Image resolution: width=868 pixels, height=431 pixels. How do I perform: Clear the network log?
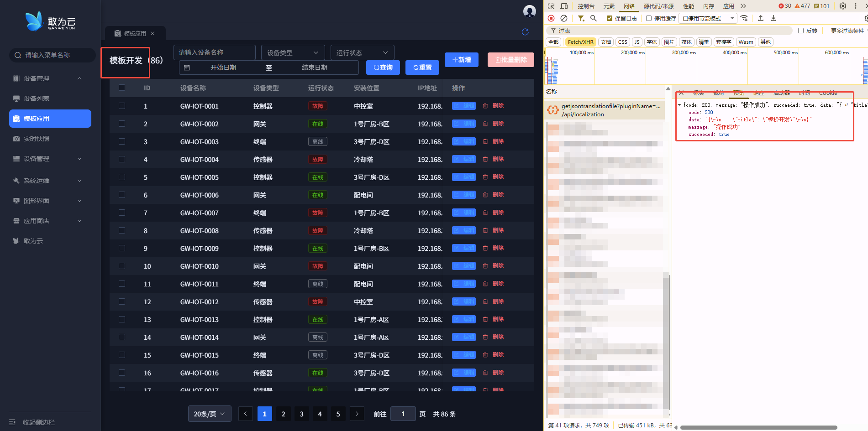564,18
